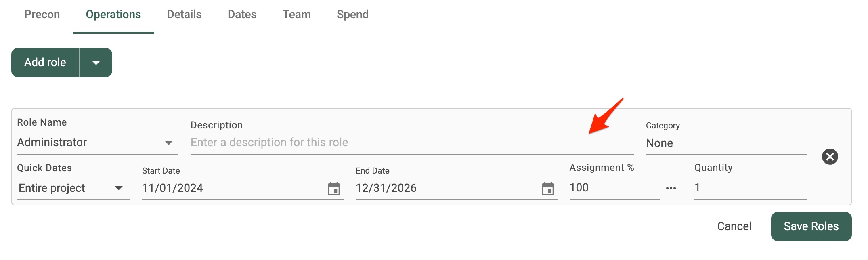
Task: Click the Add role button
Action: pos(45,63)
